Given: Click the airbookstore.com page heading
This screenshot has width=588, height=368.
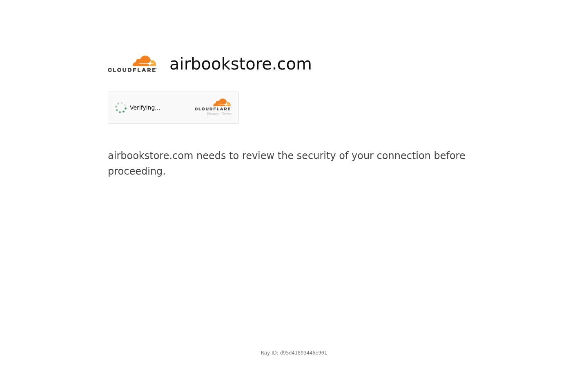Looking at the screenshot, I should coord(241,64).
